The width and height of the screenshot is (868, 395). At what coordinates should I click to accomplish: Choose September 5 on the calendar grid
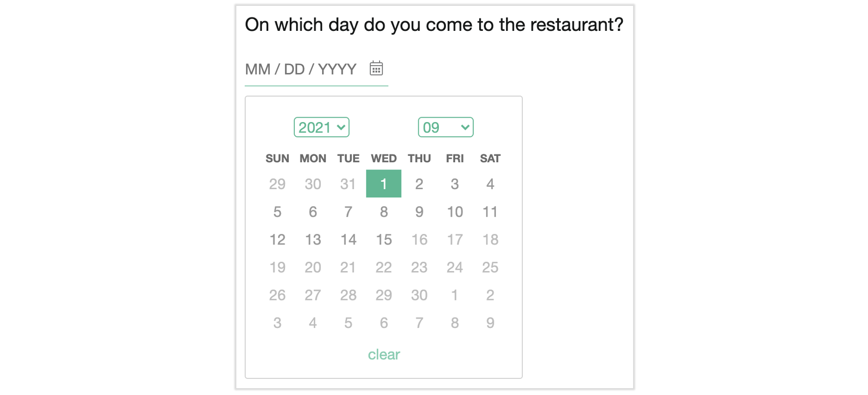pos(277,212)
